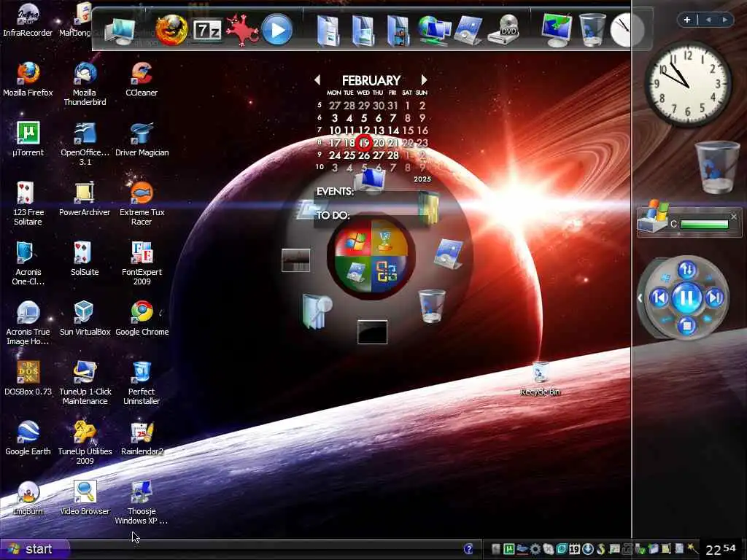
Task: Open Mozilla Thunderbird shortcut
Action: pyautogui.click(x=85, y=84)
